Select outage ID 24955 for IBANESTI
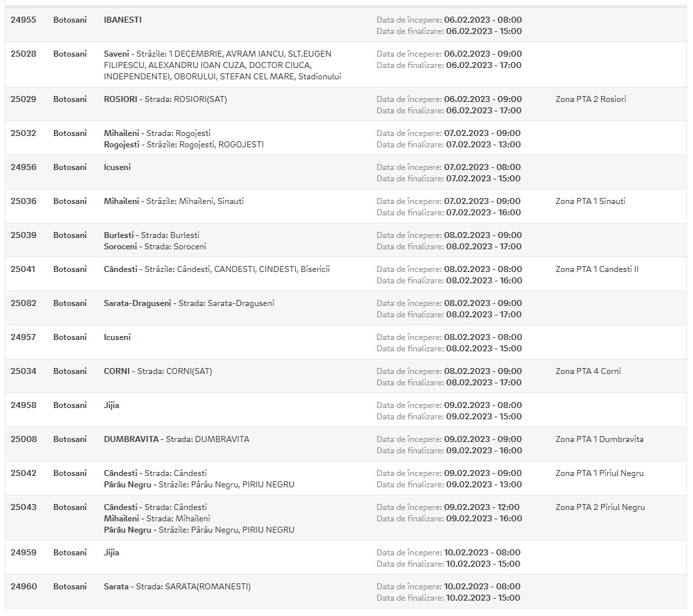 click(23, 20)
